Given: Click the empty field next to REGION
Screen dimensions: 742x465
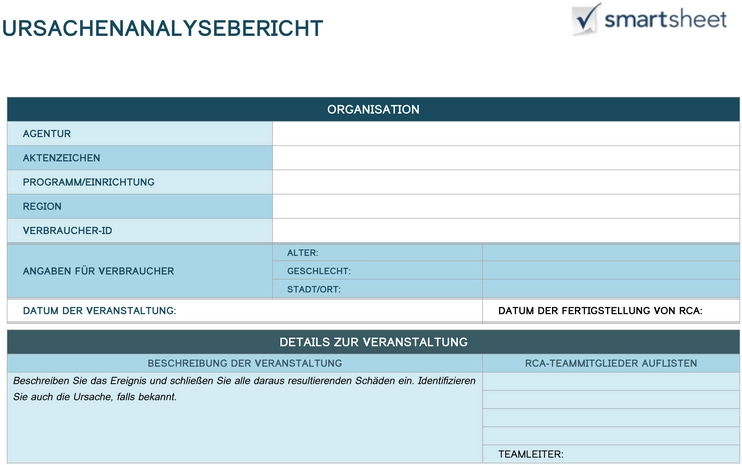Looking at the screenshot, I should pos(506,206).
